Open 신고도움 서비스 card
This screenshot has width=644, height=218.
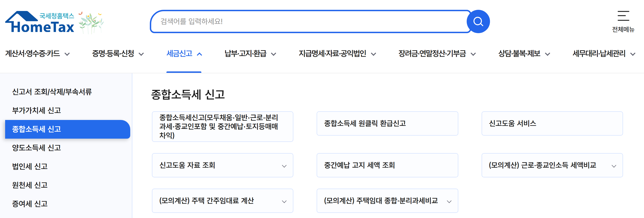coord(552,123)
